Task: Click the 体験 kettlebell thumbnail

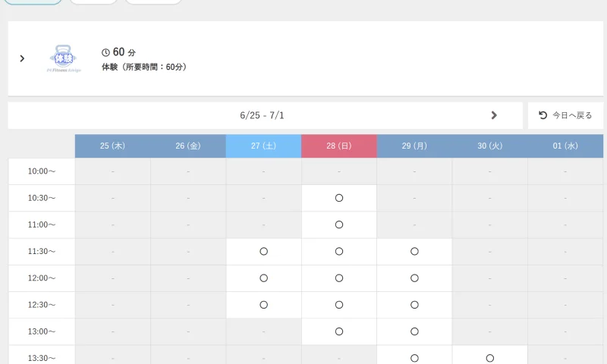Action: pyautogui.click(x=64, y=59)
